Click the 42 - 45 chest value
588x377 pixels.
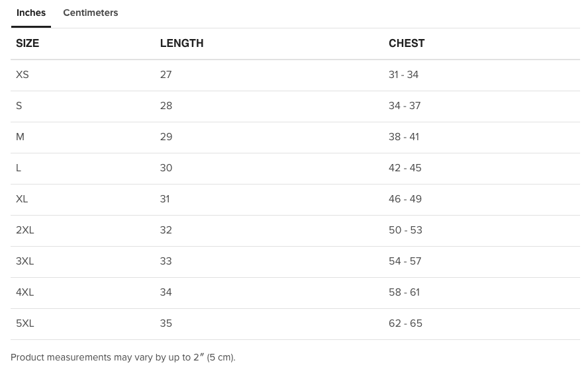(405, 168)
